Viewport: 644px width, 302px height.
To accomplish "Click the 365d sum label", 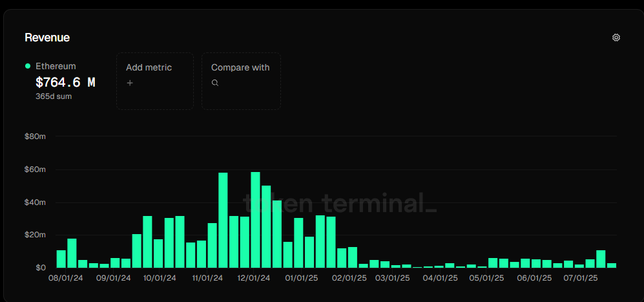I will (x=54, y=97).
